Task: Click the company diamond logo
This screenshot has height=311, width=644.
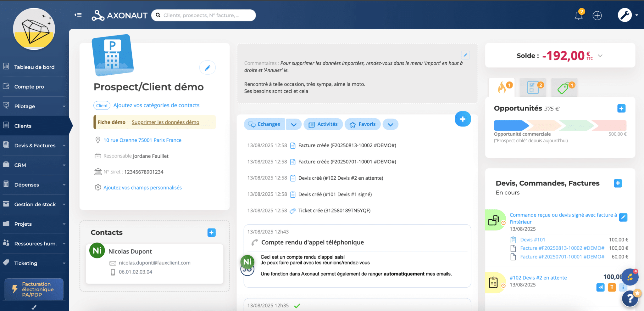Action: (x=34, y=29)
